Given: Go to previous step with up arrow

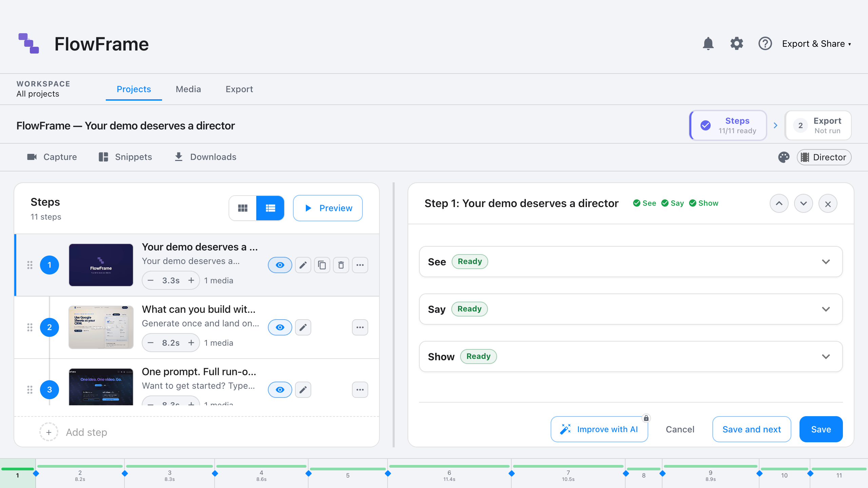Looking at the screenshot, I should click(779, 204).
